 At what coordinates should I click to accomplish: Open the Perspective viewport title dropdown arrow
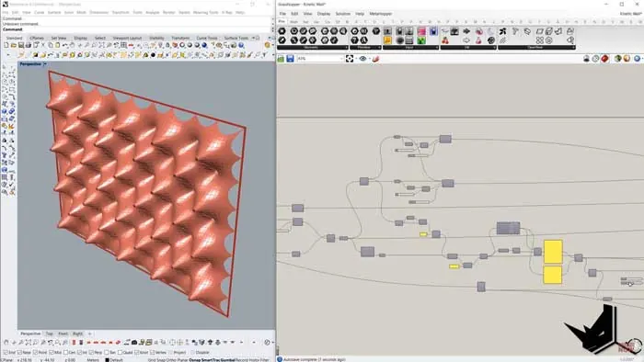pos(45,64)
